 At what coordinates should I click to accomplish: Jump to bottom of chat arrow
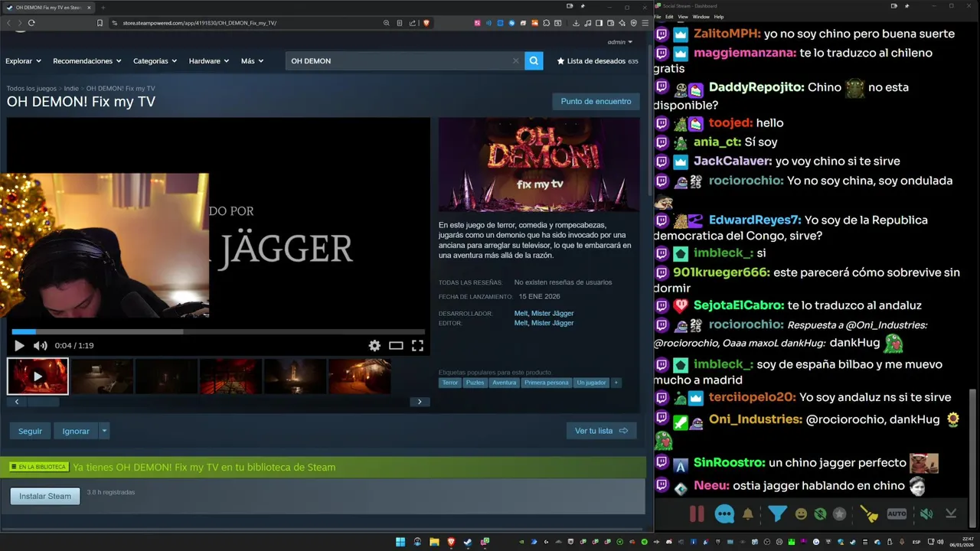click(951, 514)
